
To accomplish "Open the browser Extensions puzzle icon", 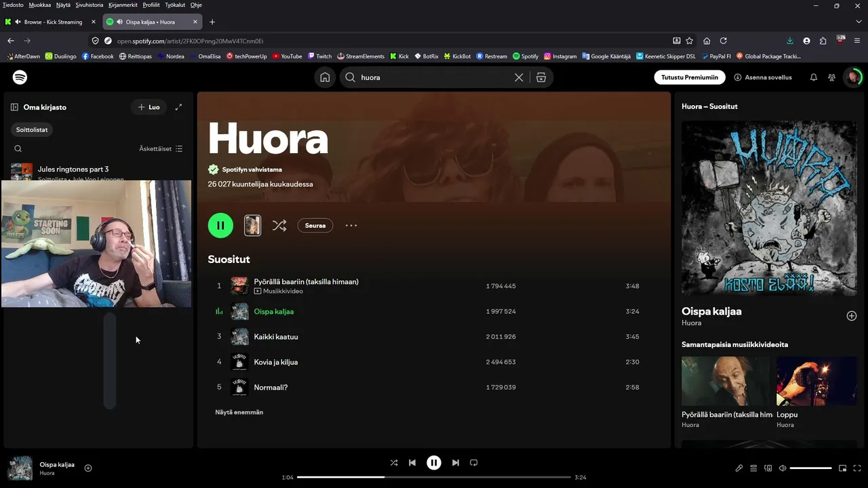I will 823,41.
